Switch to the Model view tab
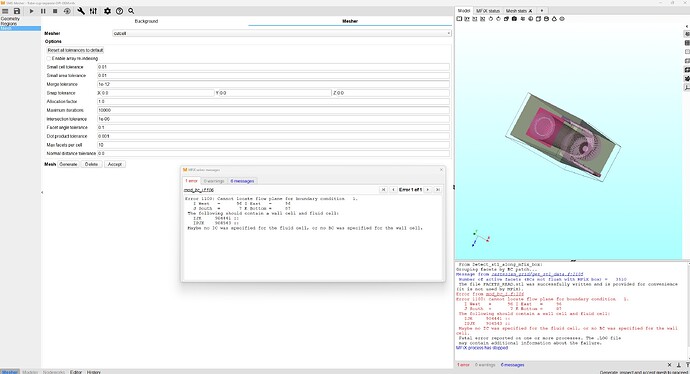Viewport: 690px width, 374px height. tap(464, 11)
